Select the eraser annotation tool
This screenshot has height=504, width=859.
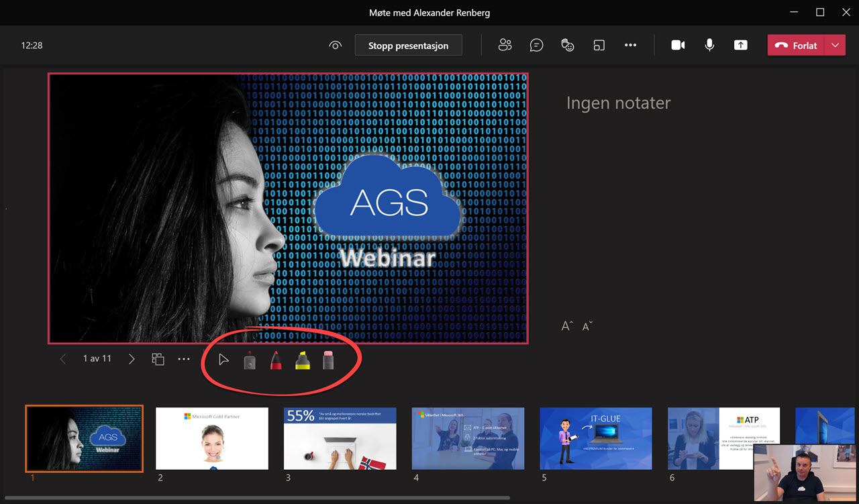pyautogui.click(x=328, y=360)
